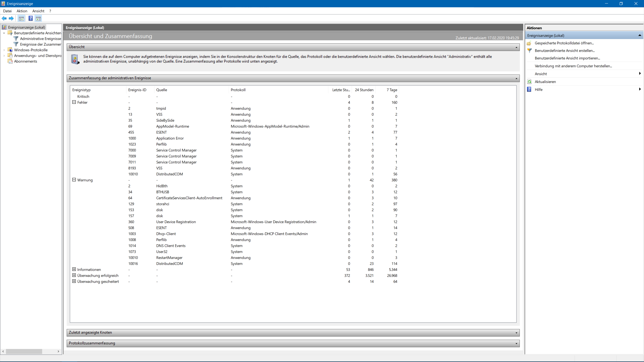Click the folder icon for saved log file
The height and width of the screenshot is (362, 644).
click(529, 43)
